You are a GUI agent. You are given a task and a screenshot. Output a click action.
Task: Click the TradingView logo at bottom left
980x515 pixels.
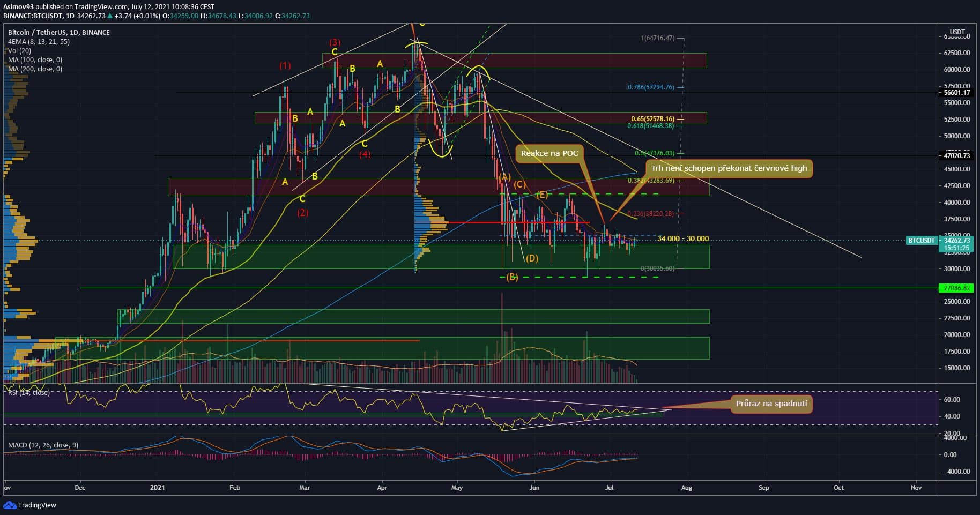click(x=30, y=505)
